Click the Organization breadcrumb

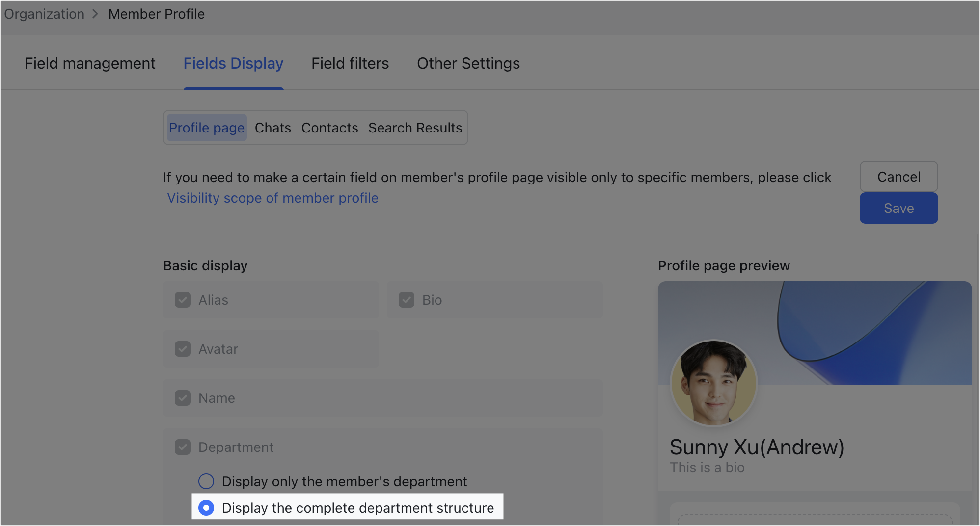click(44, 14)
